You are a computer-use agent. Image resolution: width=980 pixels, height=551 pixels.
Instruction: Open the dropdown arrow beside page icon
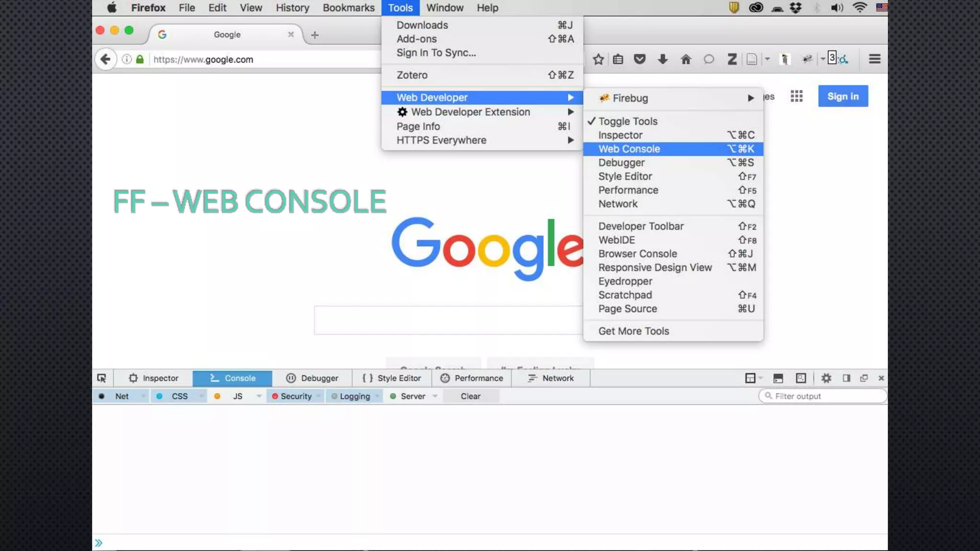(x=767, y=59)
